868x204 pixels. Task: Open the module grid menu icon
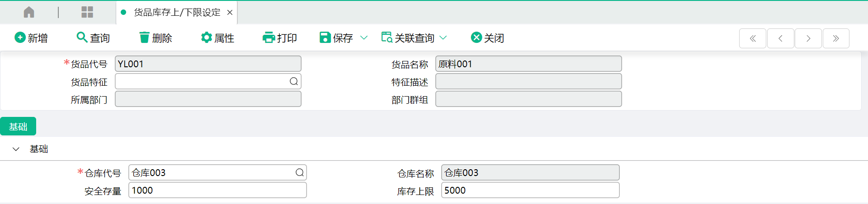pos(87,12)
